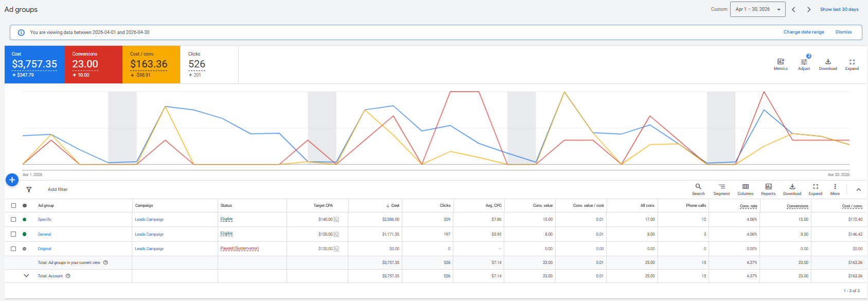Viewport: 868px width, 301px height.
Task: Click Eligible status in Specific row
Action: 226,219
